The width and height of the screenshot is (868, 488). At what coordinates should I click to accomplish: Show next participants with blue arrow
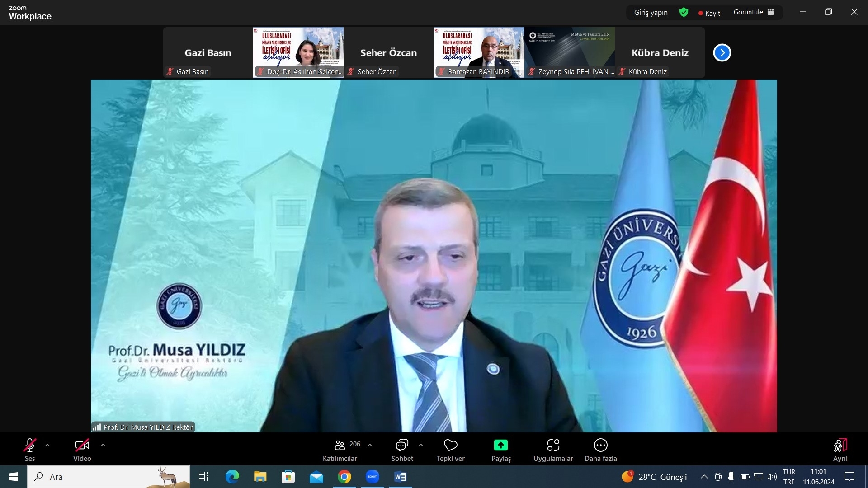click(x=722, y=53)
